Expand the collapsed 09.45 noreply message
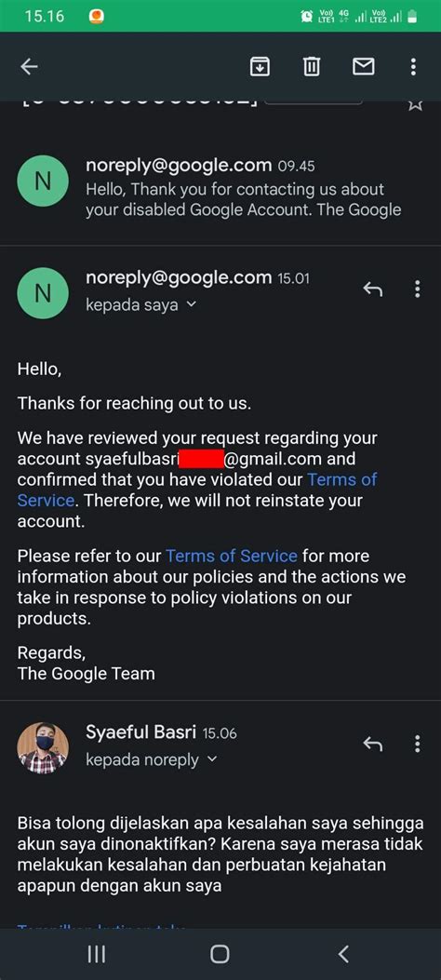The image size is (441, 980). [220, 187]
